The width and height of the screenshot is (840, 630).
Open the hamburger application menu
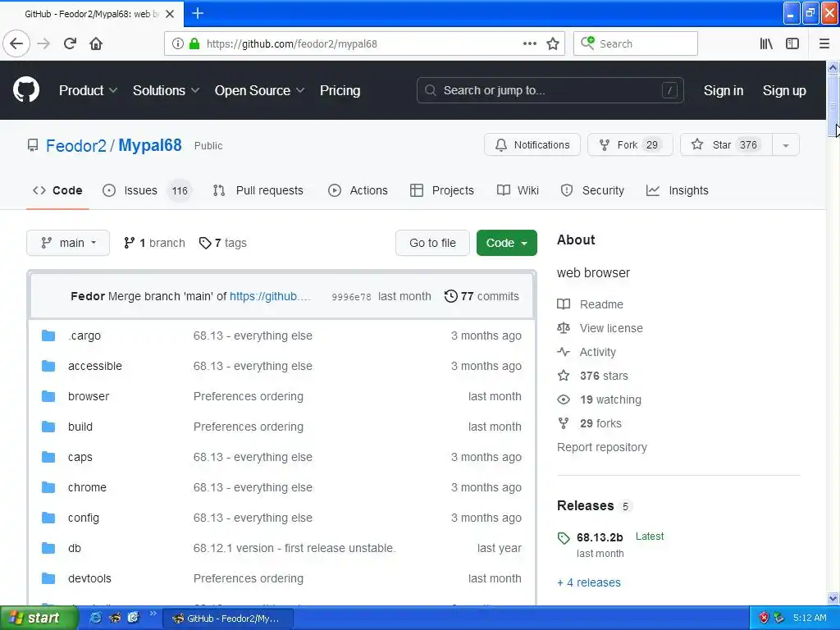(x=824, y=43)
